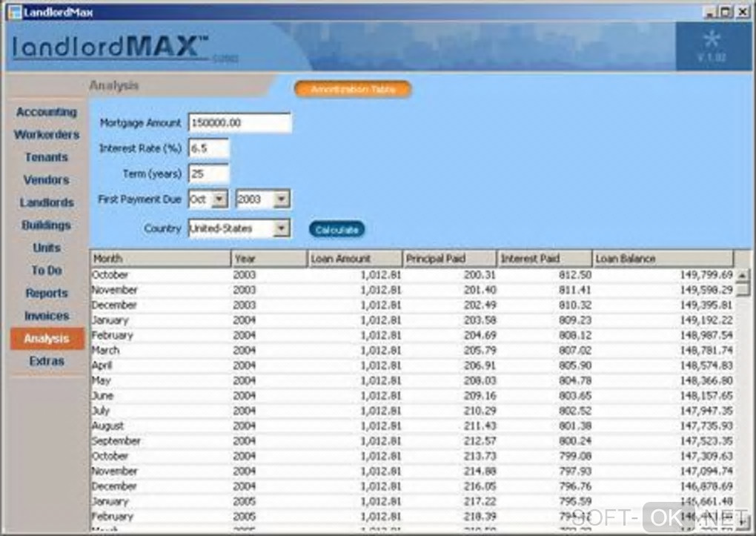
Task: Click the orange Amortization Table button
Action: click(x=353, y=89)
